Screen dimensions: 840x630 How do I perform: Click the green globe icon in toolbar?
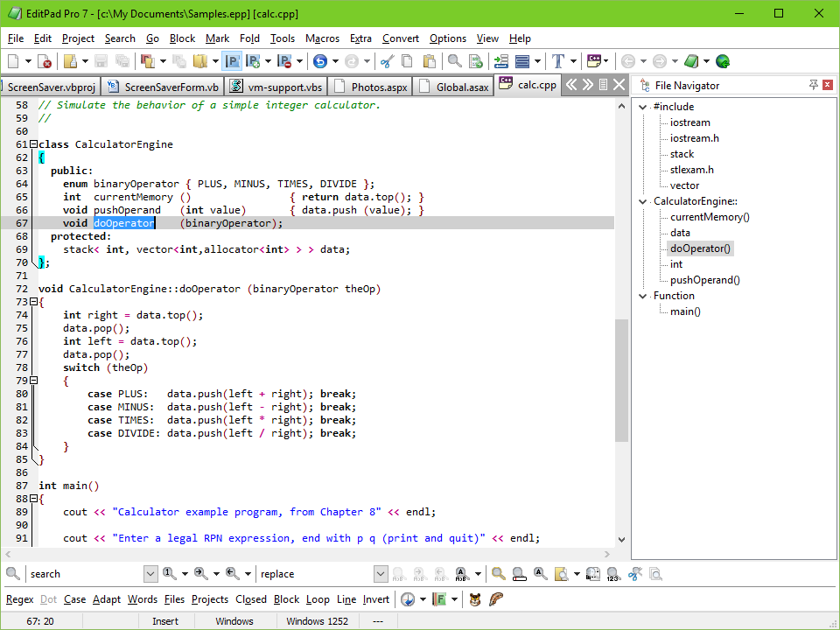pos(723,61)
